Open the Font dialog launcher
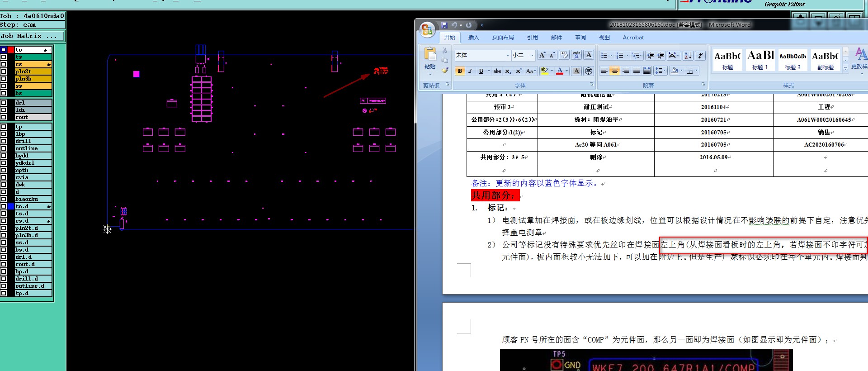The height and width of the screenshot is (371, 868). pyautogui.click(x=591, y=85)
